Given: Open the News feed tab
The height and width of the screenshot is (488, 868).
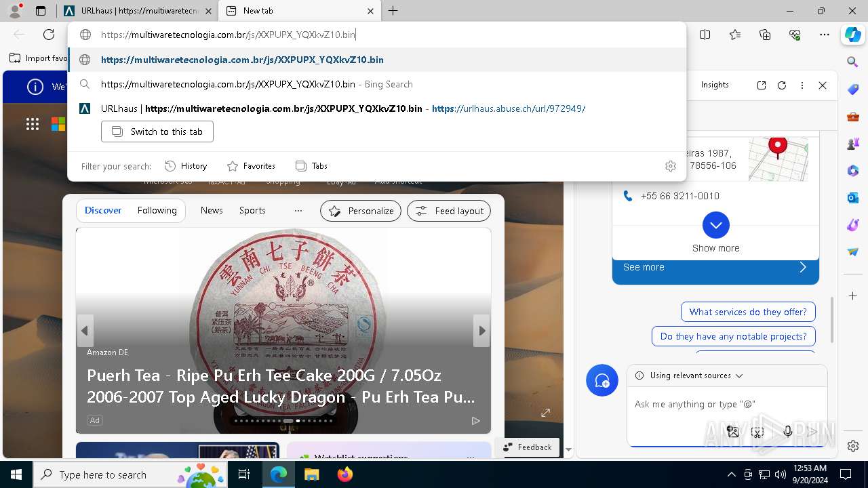Looking at the screenshot, I should [x=212, y=210].
